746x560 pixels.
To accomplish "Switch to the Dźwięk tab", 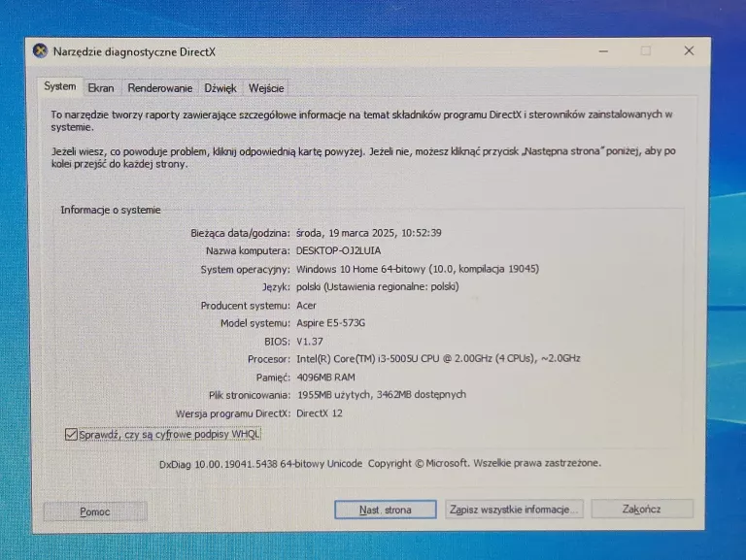I will (220, 88).
